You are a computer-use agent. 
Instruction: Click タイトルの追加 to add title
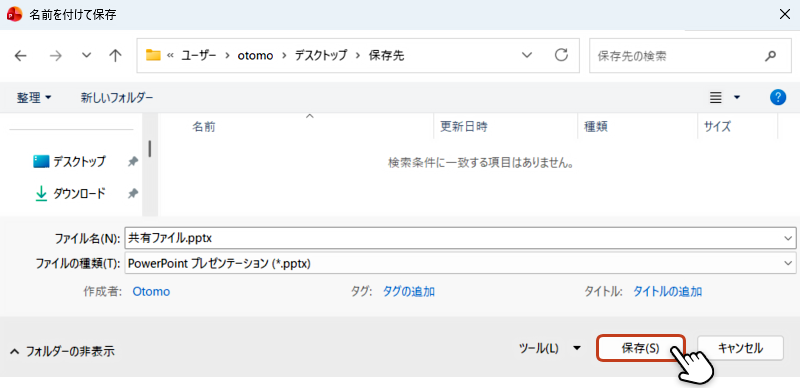[x=667, y=292]
